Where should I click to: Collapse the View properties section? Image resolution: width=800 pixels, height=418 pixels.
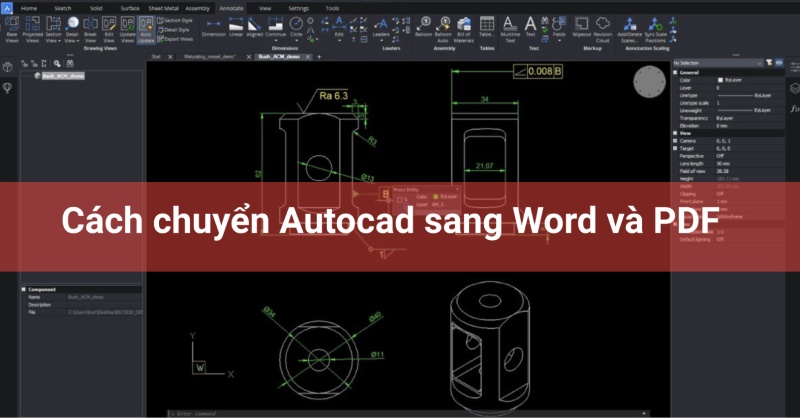(676, 133)
